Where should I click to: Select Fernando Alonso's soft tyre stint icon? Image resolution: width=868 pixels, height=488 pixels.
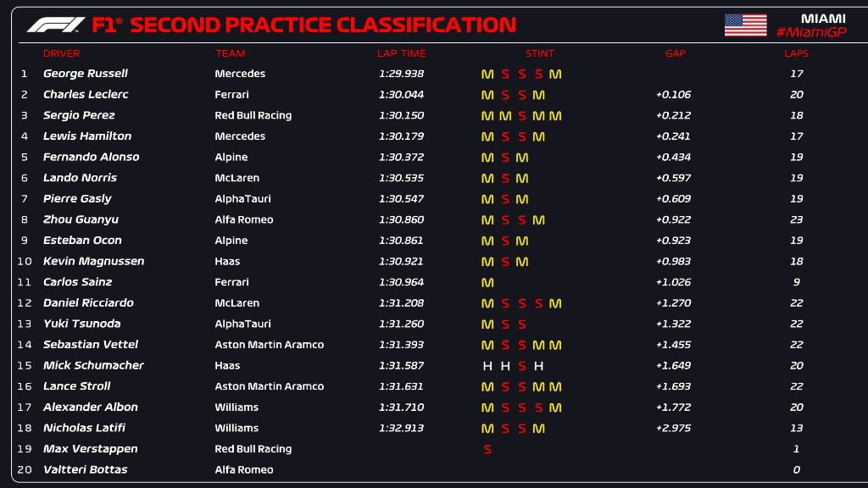tap(504, 158)
